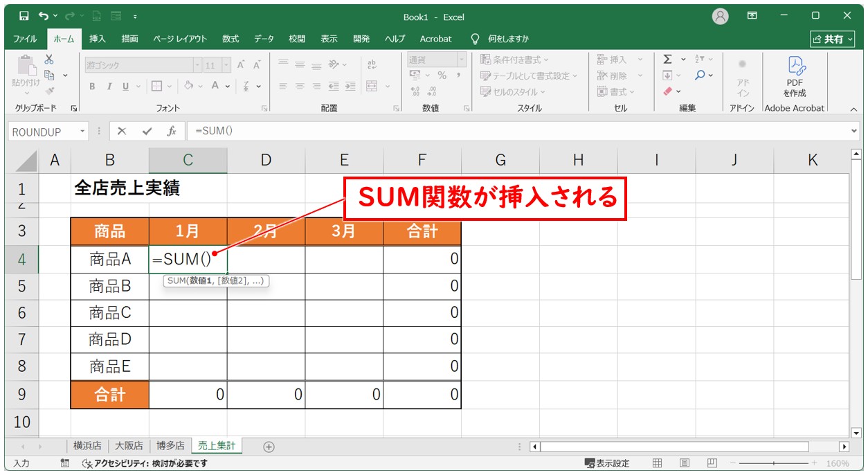The image size is (868, 475).
Task: Open the 数式 ribbon tab
Action: 230,39
